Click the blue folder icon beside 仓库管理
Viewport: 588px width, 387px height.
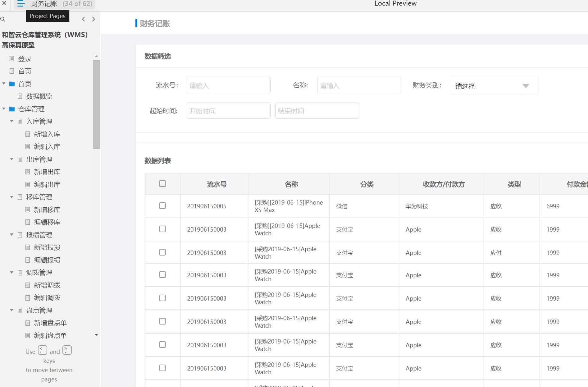tap(12, 109)
